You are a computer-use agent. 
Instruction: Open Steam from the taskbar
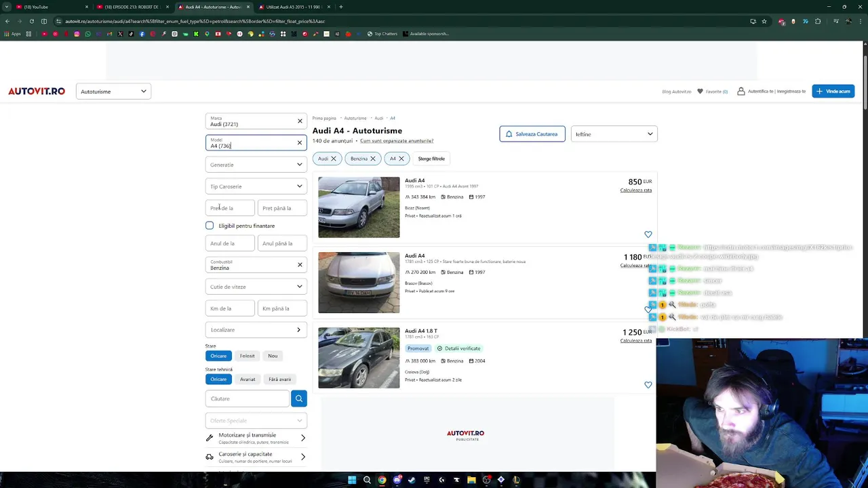[x=412, y=480]
